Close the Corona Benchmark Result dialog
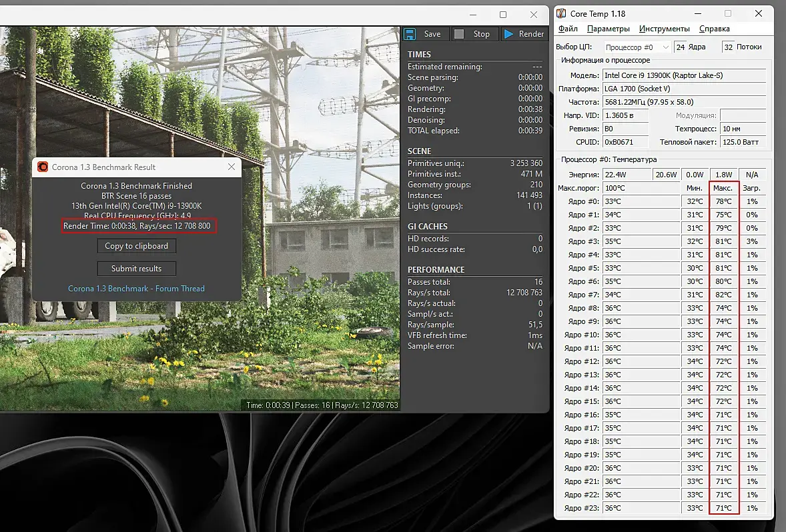This screenshot has height=532, width=786. [231, 167]
